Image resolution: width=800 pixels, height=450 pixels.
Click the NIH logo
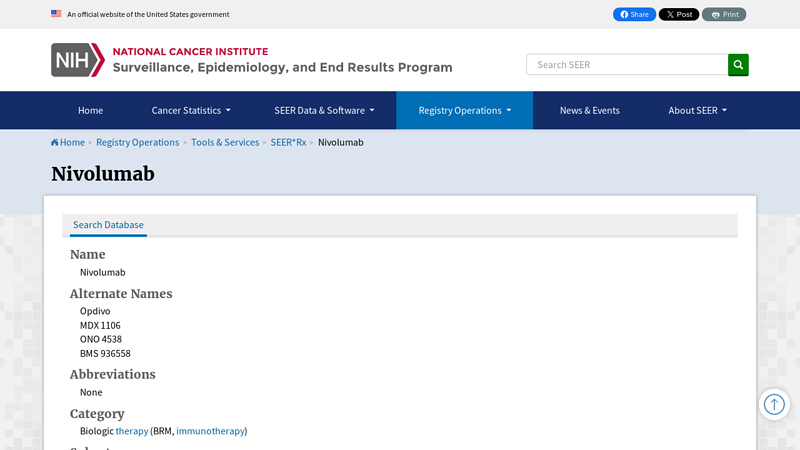(78, 60)
